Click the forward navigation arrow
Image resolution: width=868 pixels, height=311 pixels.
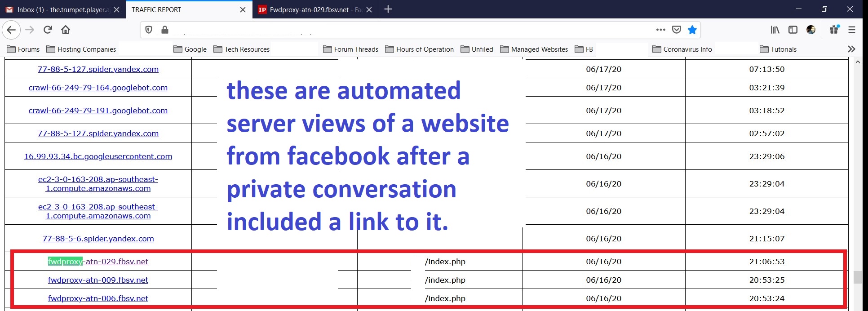[x=30, y=30]
